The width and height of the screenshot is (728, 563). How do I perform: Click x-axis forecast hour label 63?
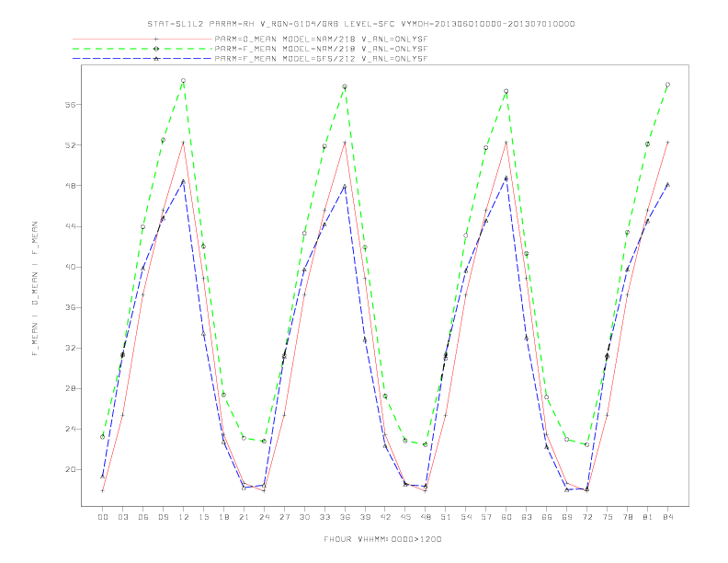tap(527, 517)
